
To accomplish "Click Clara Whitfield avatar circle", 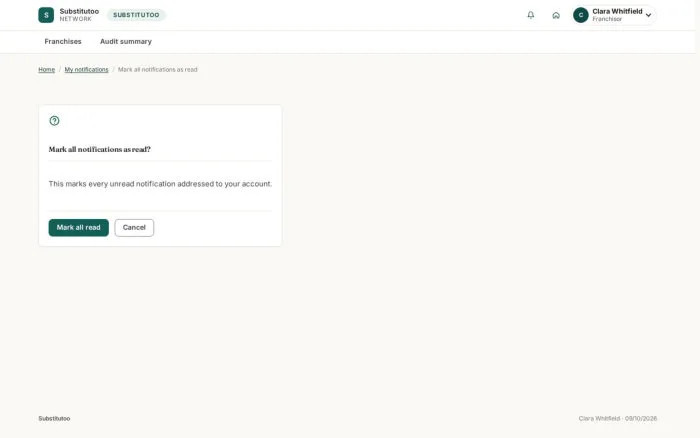I will coord(580,15).
